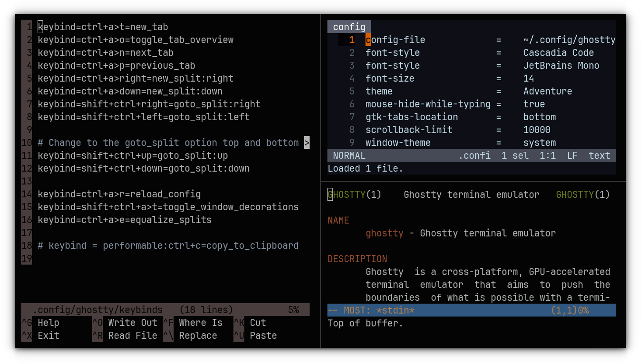Image resolution: width=641 pixels, height=364 pixels.
Task: Select the "text" filetype indicator
Action: pyautogui.click(x=599, y=155)
